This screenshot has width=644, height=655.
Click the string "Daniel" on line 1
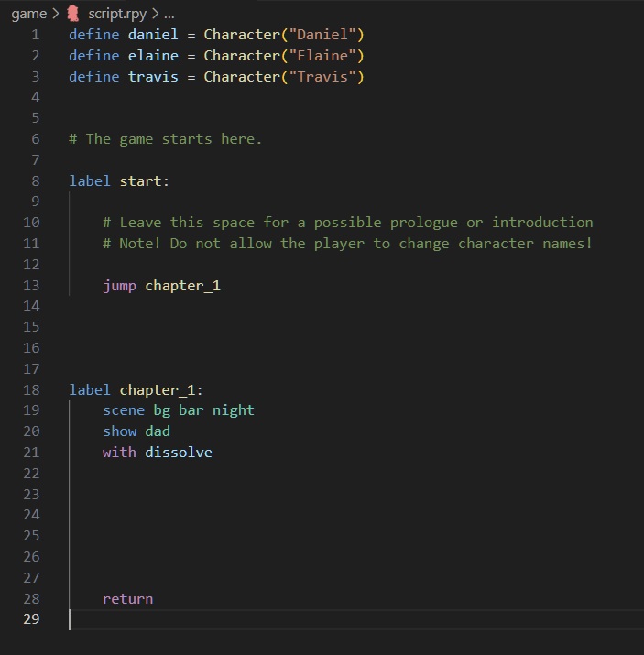point(322,35)
